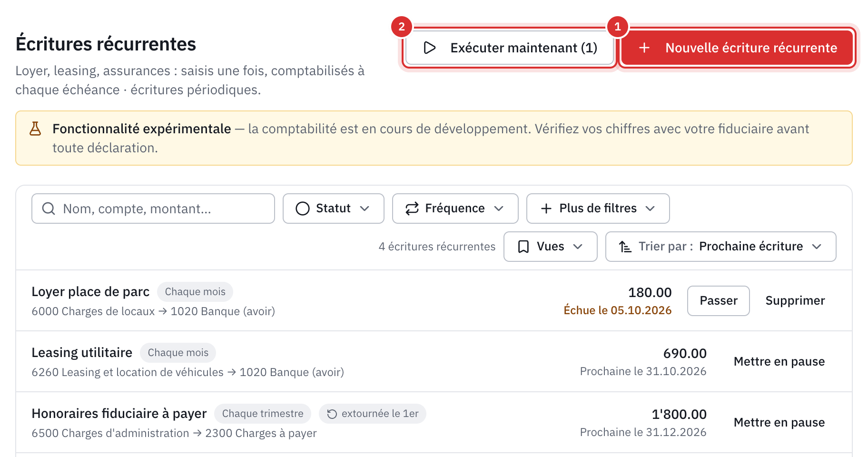Click the repeat arrows icon on Fréquence

click(x=412, y=209)
